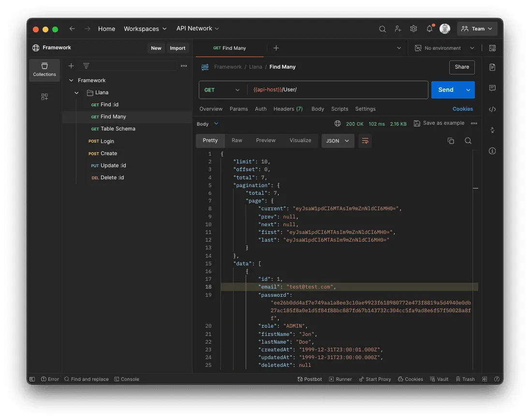Viewport: 530px width, 420px height.
Task: Collapse the Llana folder
Action: (76, 93)
